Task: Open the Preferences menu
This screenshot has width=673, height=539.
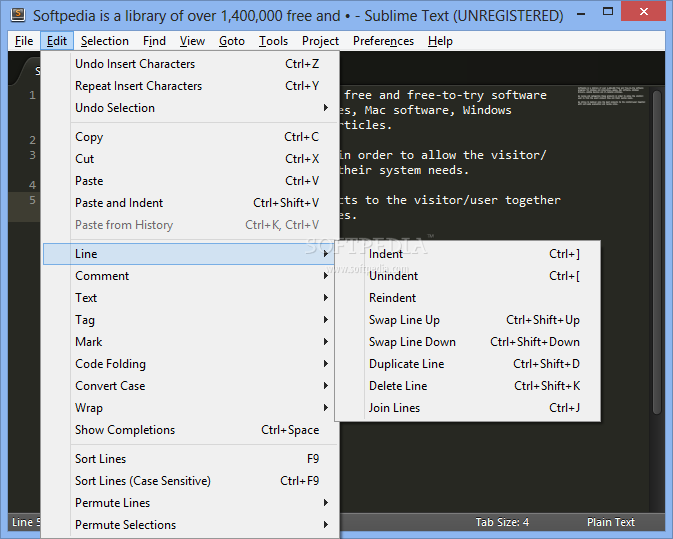Action: 383,41
